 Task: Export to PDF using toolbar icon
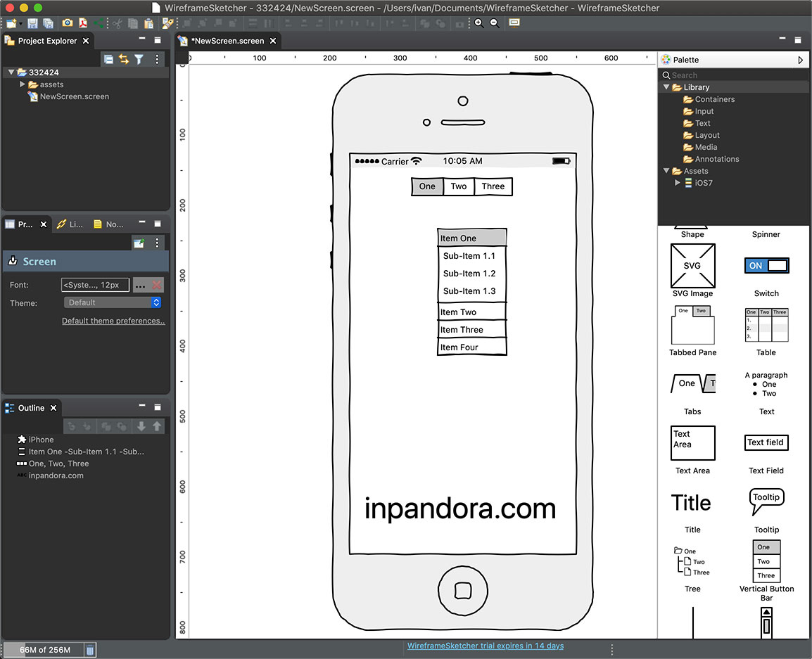[83, 23]
